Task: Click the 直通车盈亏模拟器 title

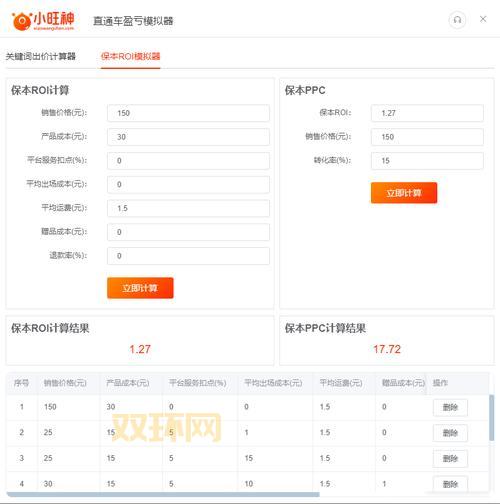Action: 133,21
